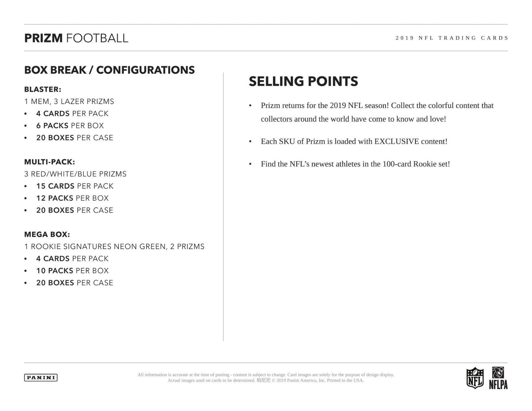Click the "10 PACKS PER BOX" bullet
Viewport: 532px width, 411px height.
point(72,271)
